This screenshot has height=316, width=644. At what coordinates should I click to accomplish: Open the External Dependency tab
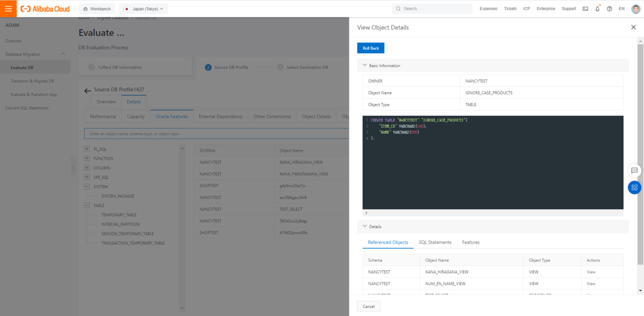click(x=221, y=116)
